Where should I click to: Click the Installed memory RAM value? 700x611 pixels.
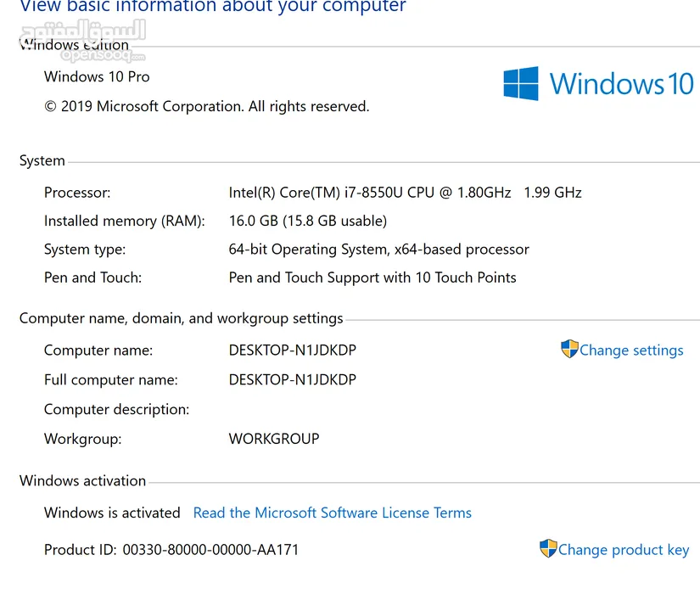[x=307, y=221]
